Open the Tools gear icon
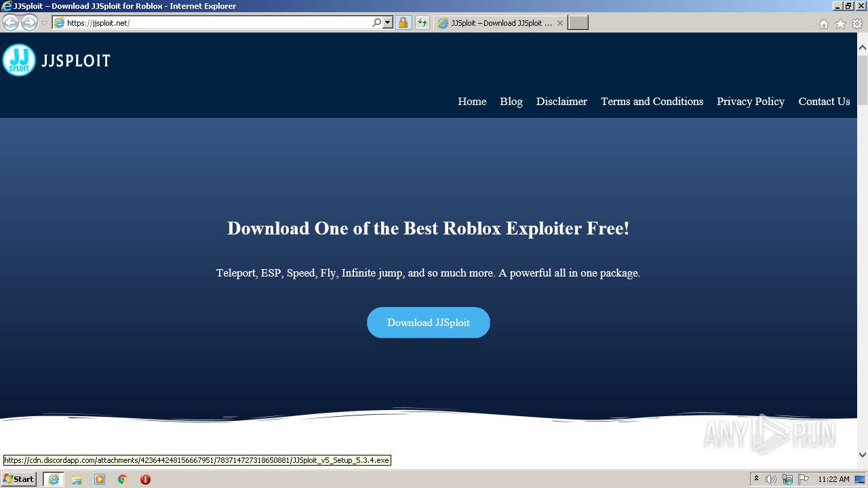This screenshot has height=488, width=868. 857,24
